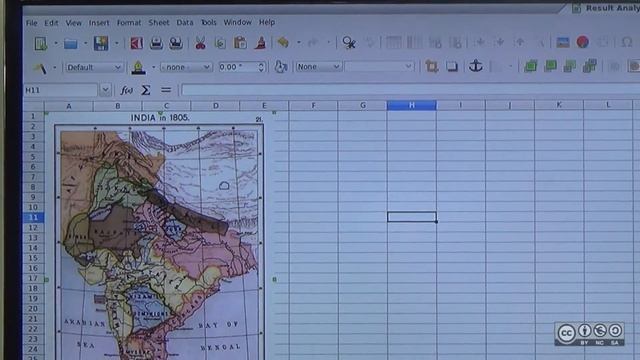Open the Help menu
The width and height of the screenshot is (640, 360).
[x=267, y=22]
